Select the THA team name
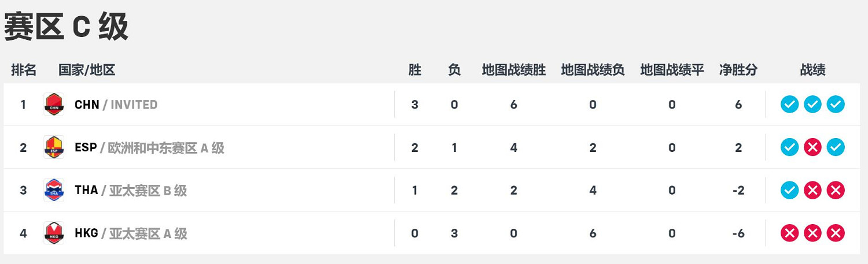Image resolution: width=868 pixels, height=264 pixels. point(86,190)
